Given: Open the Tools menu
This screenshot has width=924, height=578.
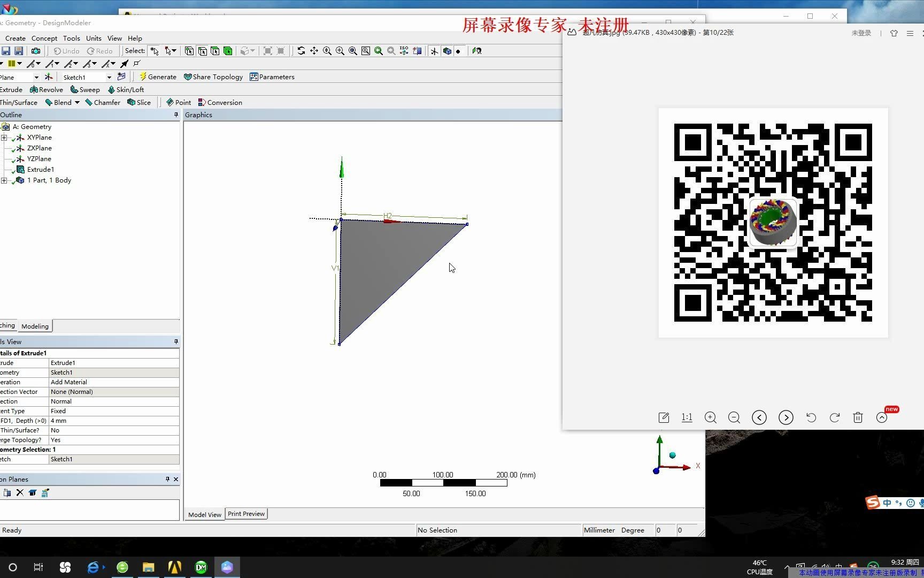Looking at the screenshot, I should point(72,38).
